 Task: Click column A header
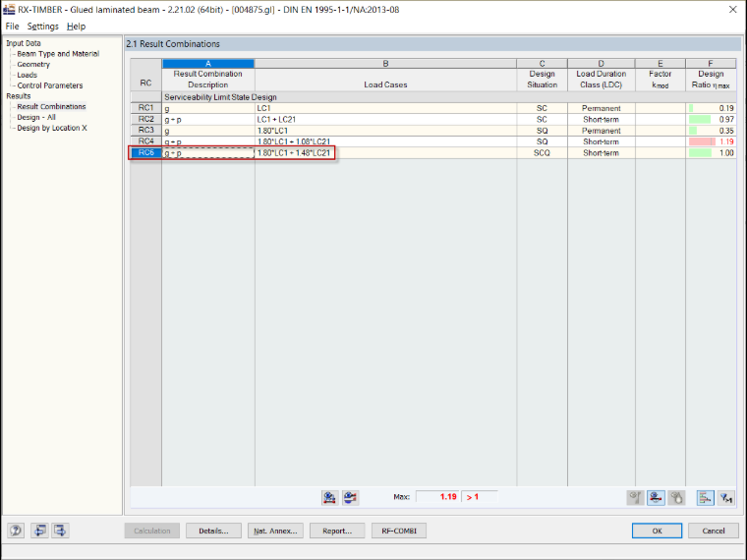point(208,63)
